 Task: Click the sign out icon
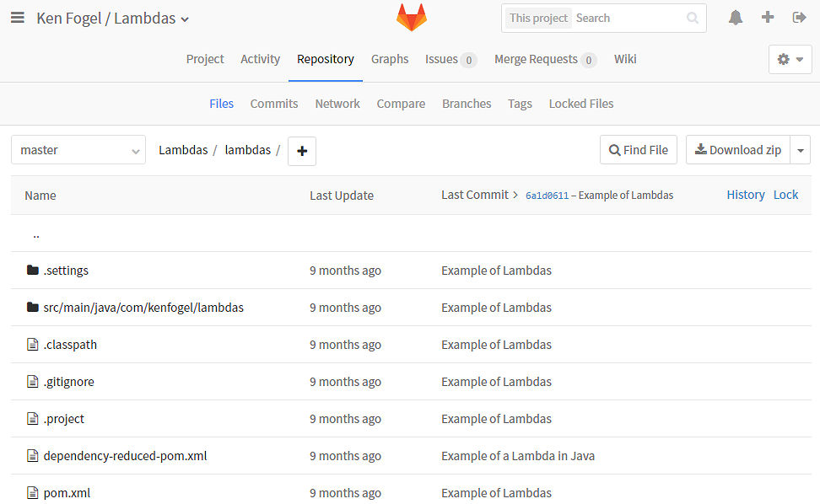click(x=800, y=18)
